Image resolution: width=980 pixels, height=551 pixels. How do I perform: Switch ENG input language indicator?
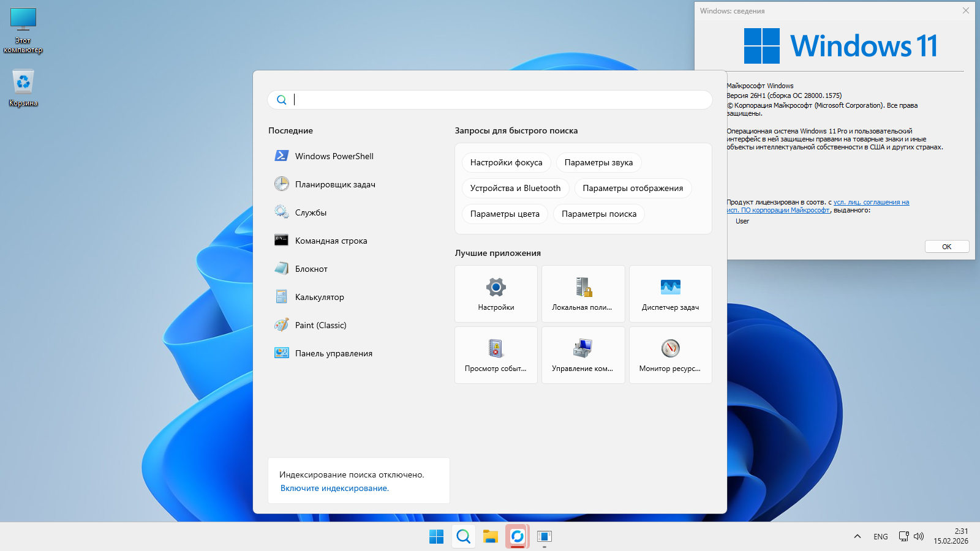(x=880, y=536)
